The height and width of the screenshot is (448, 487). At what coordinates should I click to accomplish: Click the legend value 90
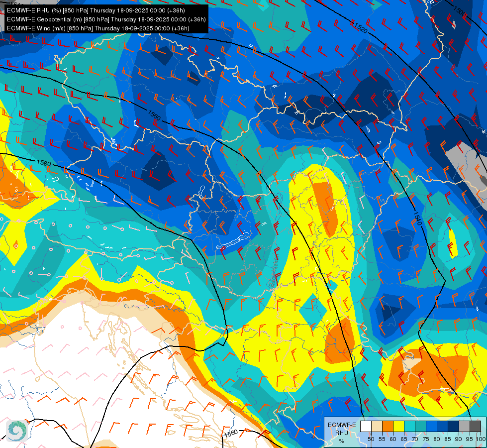(459, 439)
